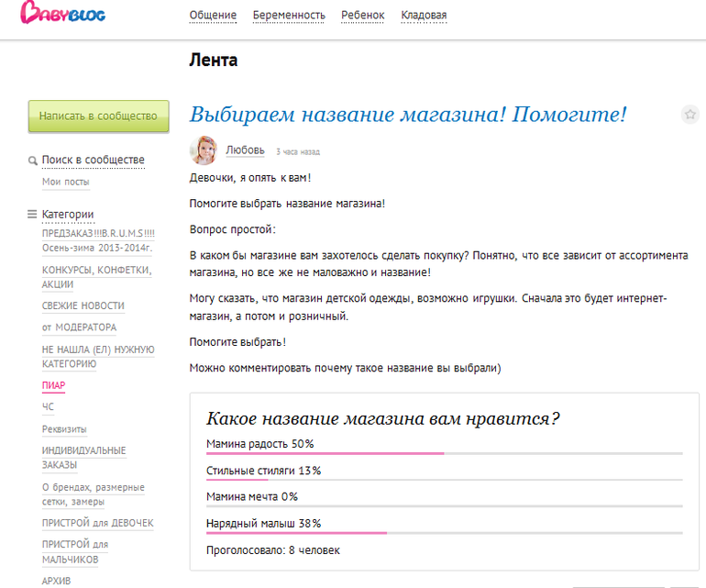Image resolution: width=706 pixels, height=588 pixels.
Task: Open Мои посты link
Action: [x=66, y=182]
